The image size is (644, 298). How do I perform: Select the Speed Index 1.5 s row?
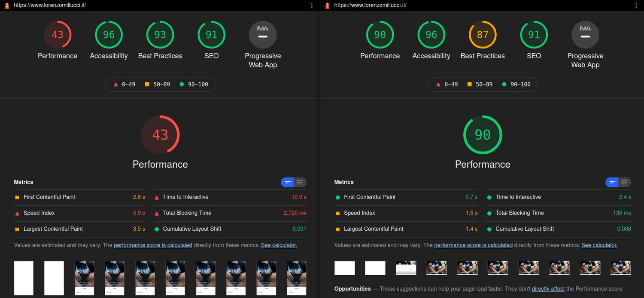coord(406,213)
